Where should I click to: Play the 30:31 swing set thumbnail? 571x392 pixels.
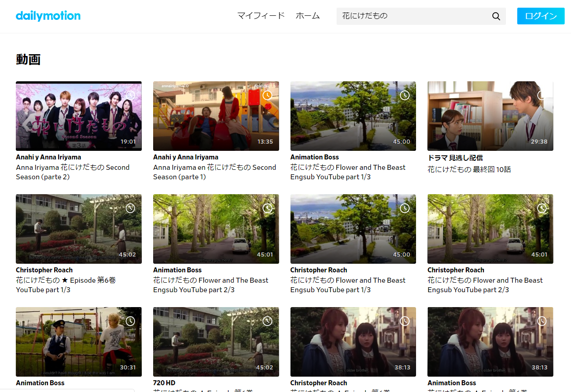[x=79, y=342]
